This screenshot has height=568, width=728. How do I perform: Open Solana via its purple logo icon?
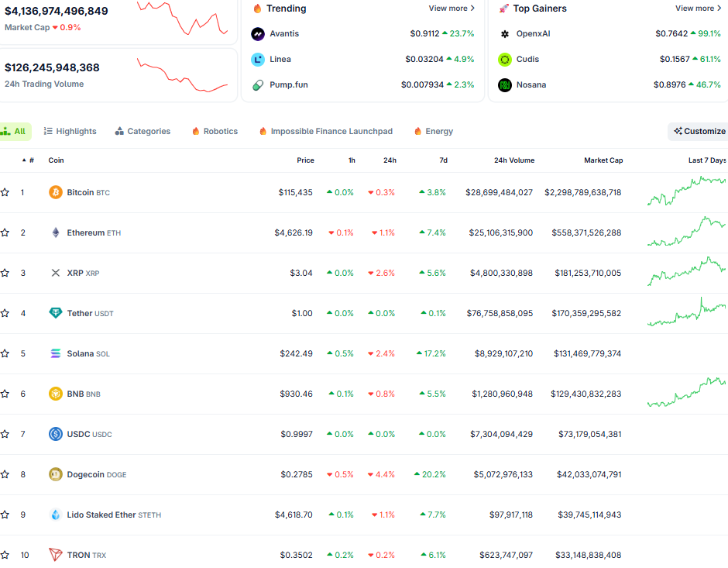coord(54,353)
